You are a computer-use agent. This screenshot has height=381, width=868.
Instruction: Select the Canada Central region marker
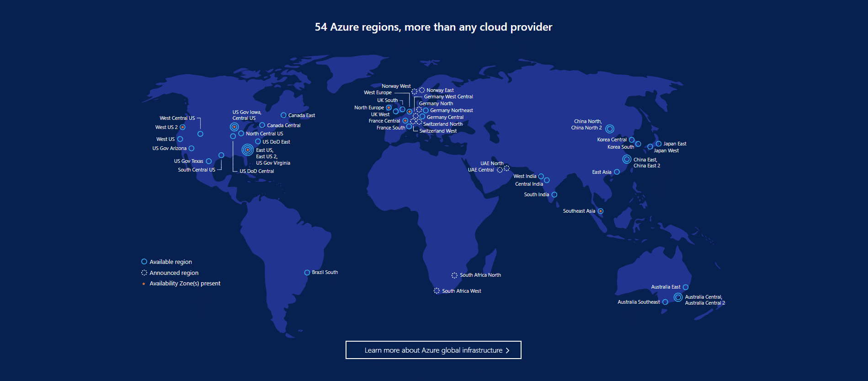[x=262, y=125]
